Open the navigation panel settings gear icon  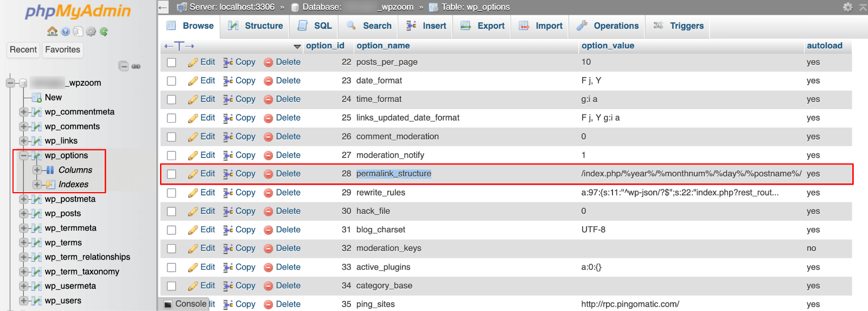pos(91,31)
